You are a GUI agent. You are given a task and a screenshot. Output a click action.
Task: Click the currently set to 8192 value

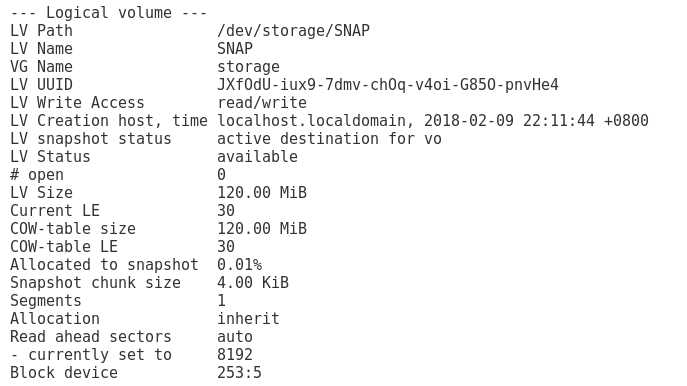pyautogui.click(x=235, y=354)
